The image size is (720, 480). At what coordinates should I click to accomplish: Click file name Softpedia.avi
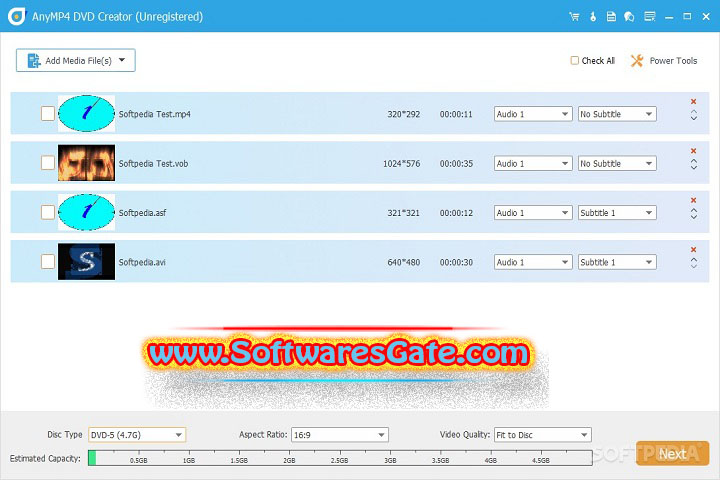point(142,262)
